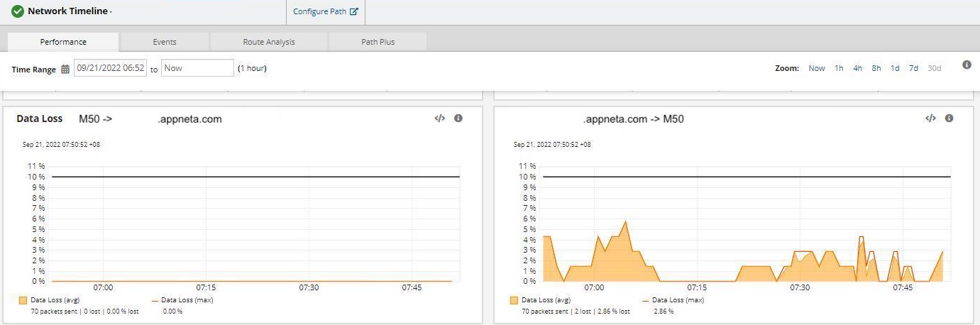Open the Path Plus tab
The height and width of the screenshot is (325, 980).
point(378,42)
